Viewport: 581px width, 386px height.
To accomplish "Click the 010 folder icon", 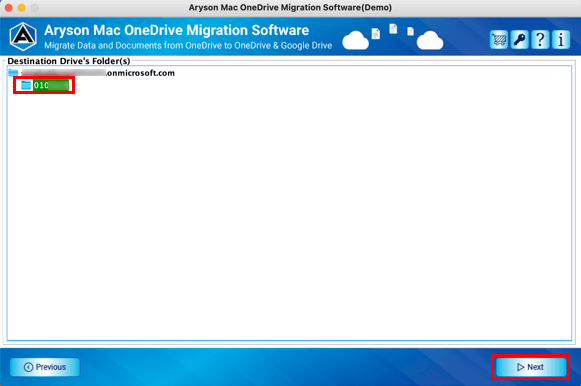I will pyautogui.click(x=26, y=85).
